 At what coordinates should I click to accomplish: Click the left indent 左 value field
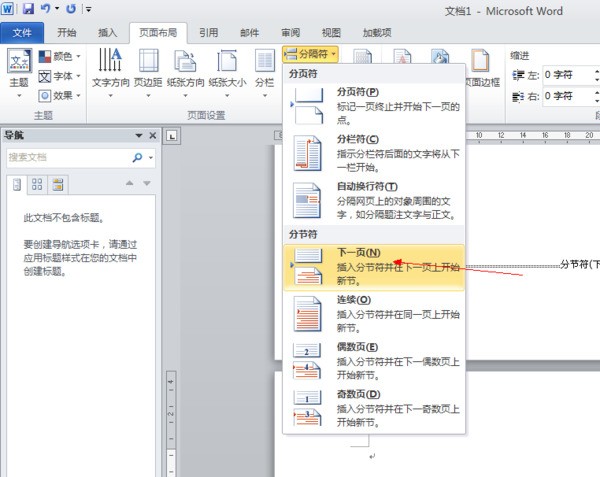click(569, 75)
